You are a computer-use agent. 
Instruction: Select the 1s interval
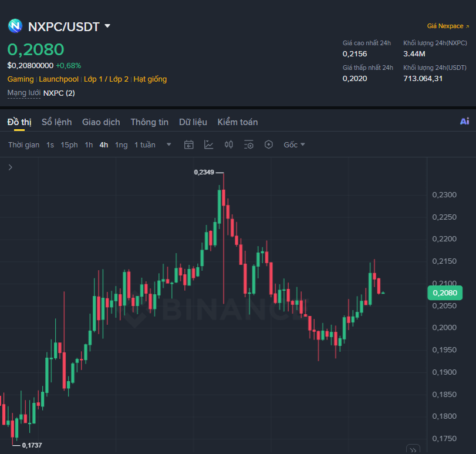pyautogui.click(x=50, y=145)
